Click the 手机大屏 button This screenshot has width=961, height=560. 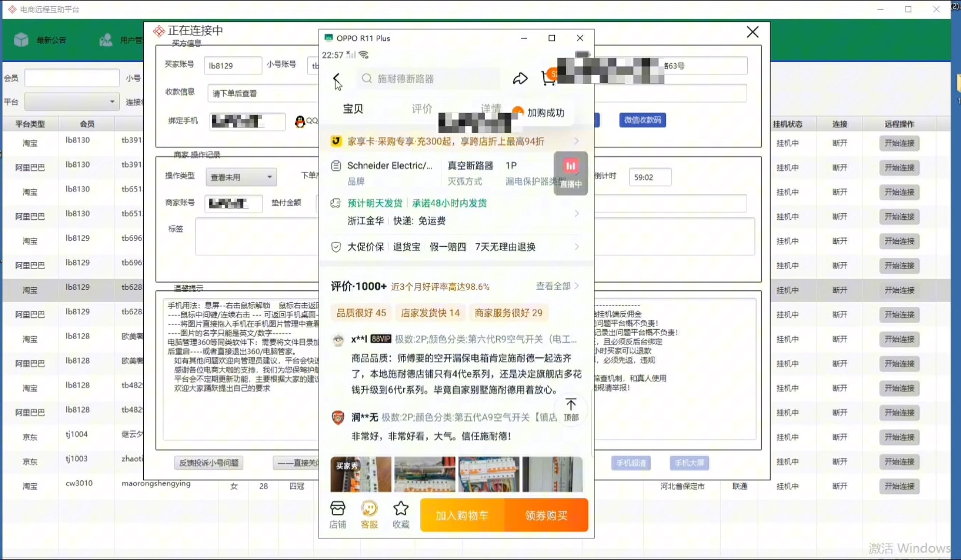pyautogui.click(x=690, y=463)
